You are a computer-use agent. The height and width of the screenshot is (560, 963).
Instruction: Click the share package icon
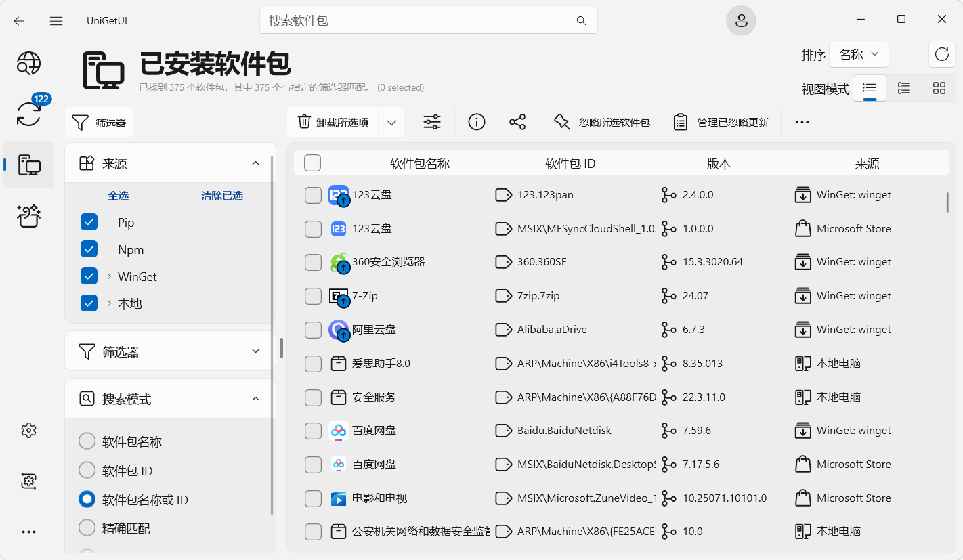click(517, 122)
